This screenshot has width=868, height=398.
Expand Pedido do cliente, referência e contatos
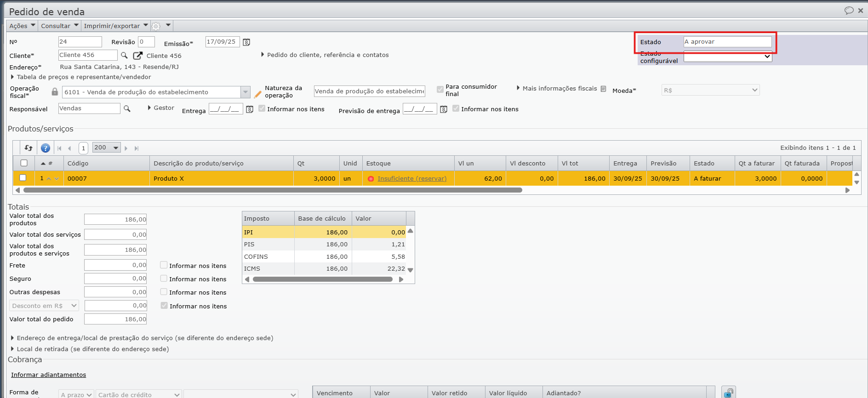325,55
